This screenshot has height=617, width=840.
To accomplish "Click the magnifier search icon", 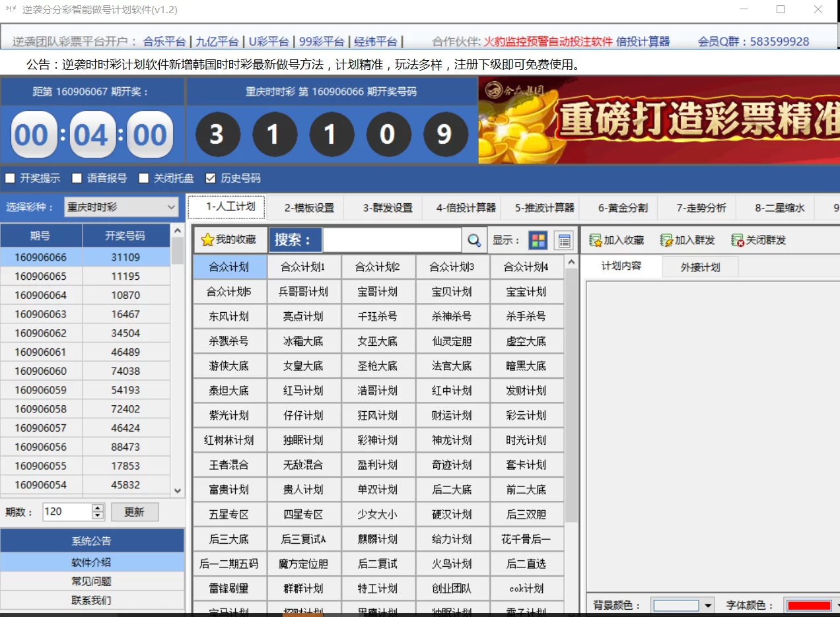I will click(x=473, y=241).
